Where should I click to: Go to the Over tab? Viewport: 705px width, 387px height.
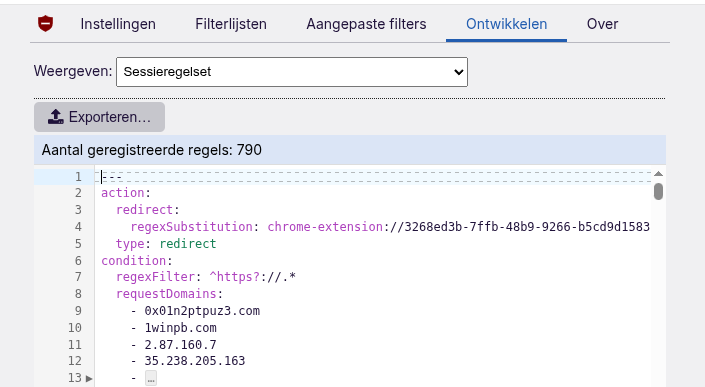(x=602, y=24)
